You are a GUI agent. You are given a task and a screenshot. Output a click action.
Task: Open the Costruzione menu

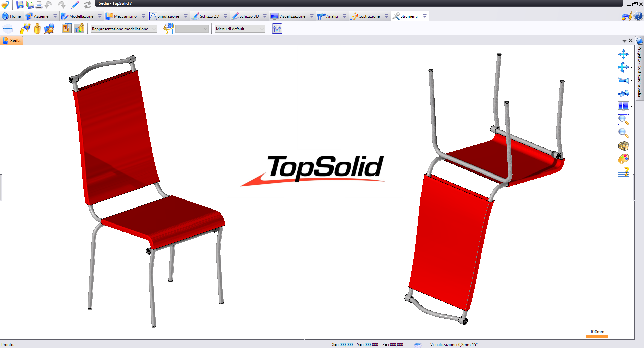[x=365, y=16]
